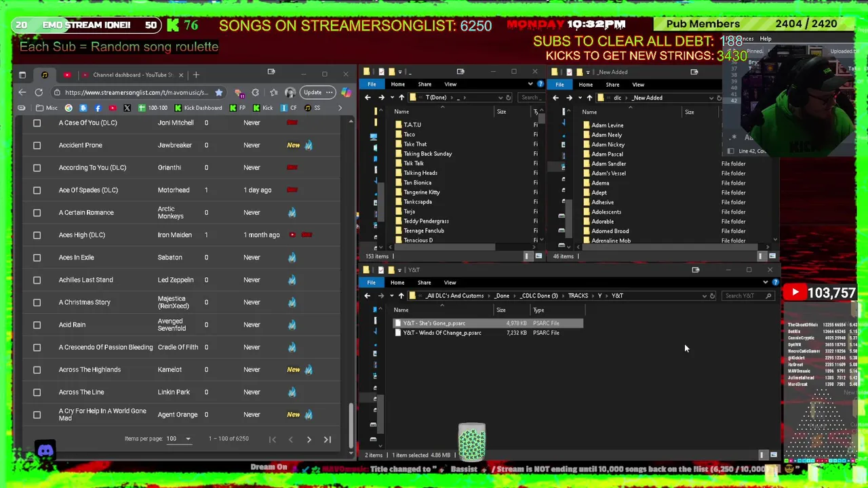
Task: Tick the checkbox for According To You (DLC)
Action: point(37,167)
